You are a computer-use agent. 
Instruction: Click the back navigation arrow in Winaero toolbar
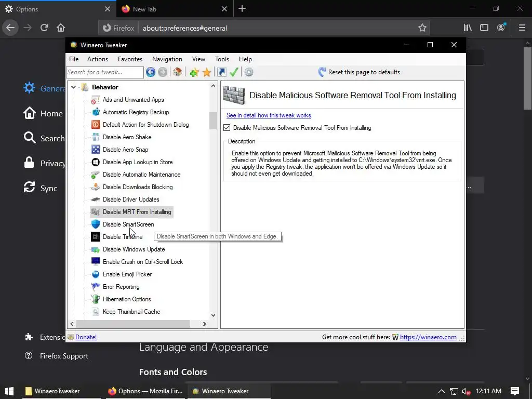point(151,72)
